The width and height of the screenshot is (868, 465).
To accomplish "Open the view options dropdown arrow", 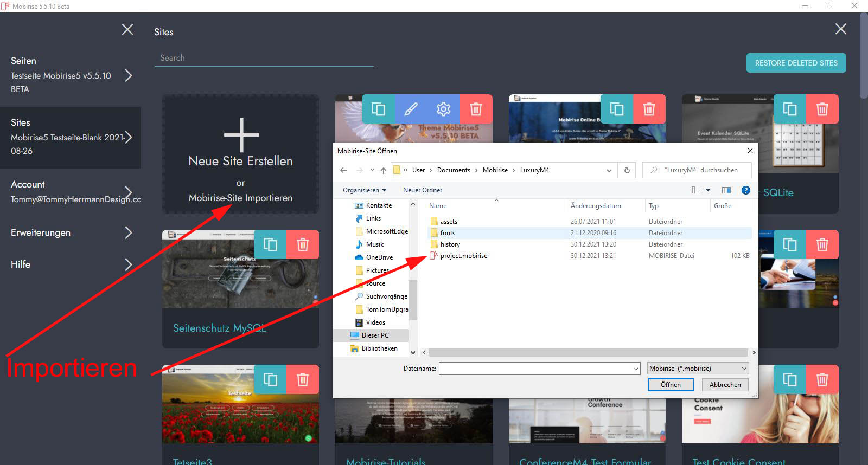I will pos(708,190).
